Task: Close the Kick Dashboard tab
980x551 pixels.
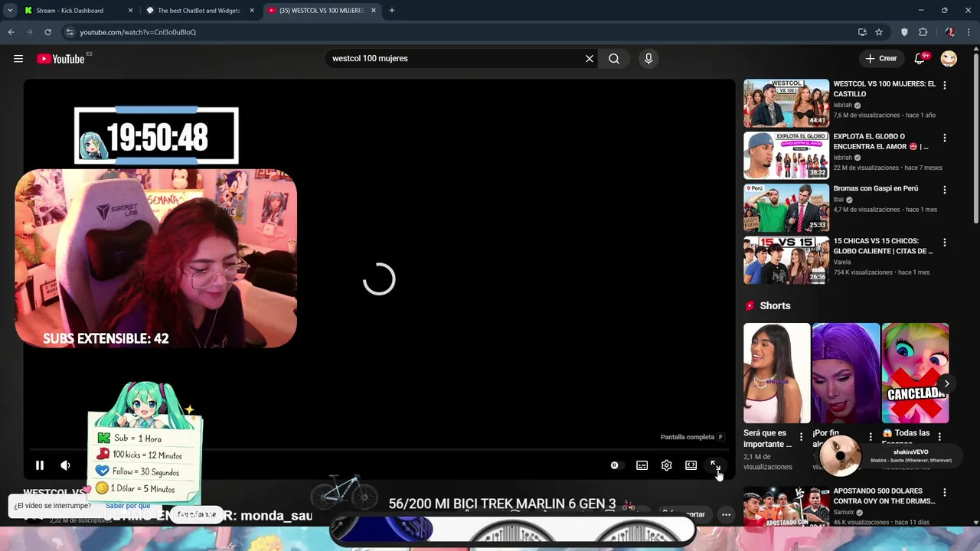Action: tap(130, 11)
